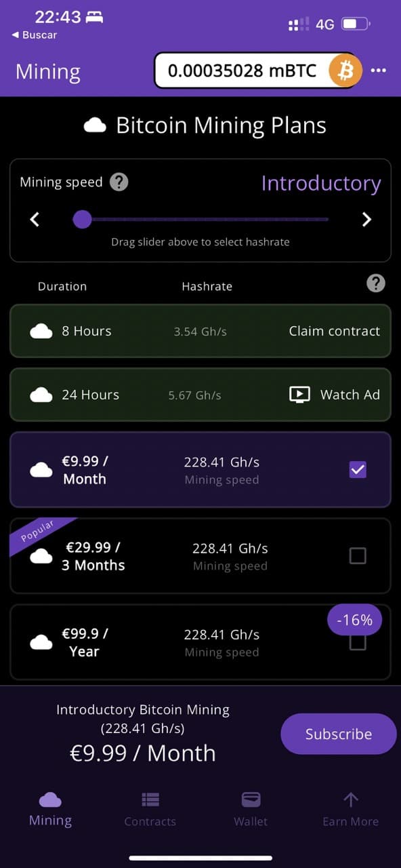The height and width of the screenshot is (868, 401).
Task: Tap the Wallet icon in bottom bar
Action: [251, 800]
